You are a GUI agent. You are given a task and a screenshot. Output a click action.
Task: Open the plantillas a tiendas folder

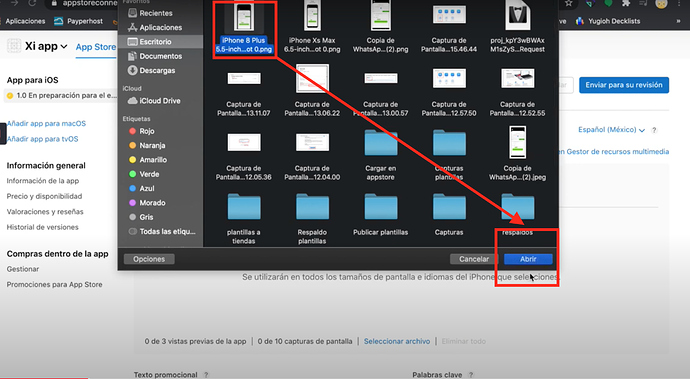(244, 219)
